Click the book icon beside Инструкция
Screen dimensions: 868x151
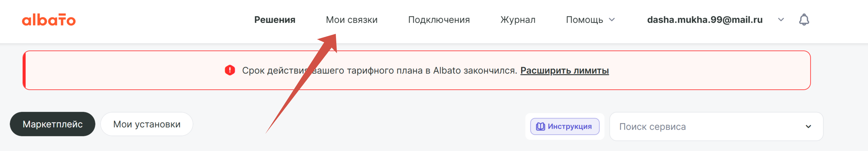pyautogui.click(x=540, y=126)
